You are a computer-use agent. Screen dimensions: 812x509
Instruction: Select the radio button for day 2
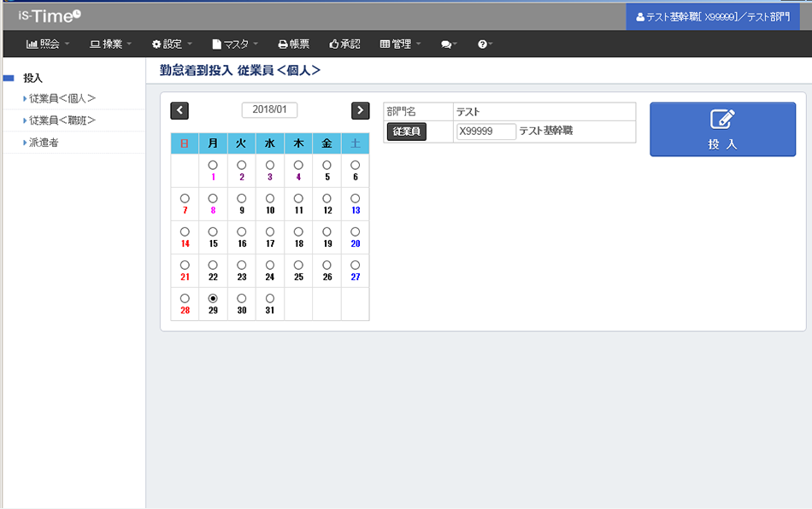[x=241, y=166]
